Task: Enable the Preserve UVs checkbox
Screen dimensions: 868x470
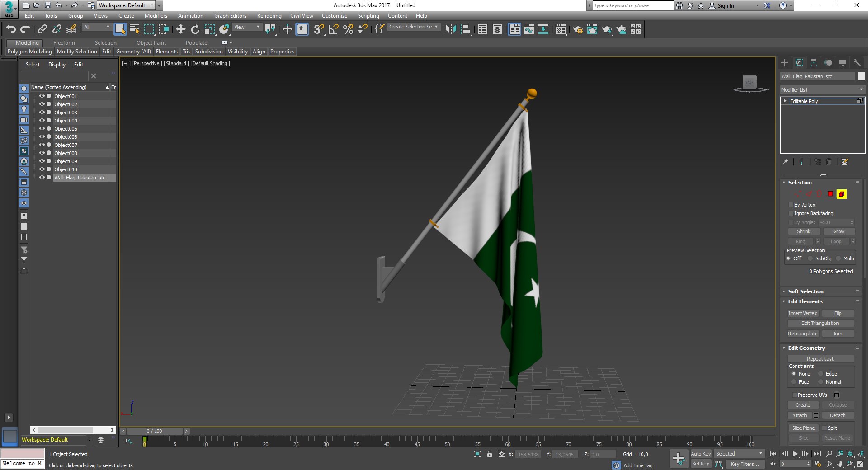Action: [794, 395]
